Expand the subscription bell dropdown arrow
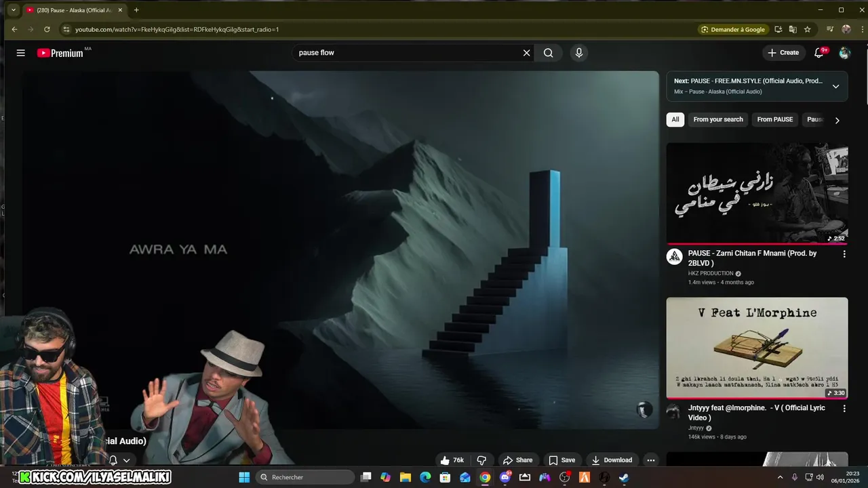This screenshot has width=868, height=488. click(x=126, y=460)
